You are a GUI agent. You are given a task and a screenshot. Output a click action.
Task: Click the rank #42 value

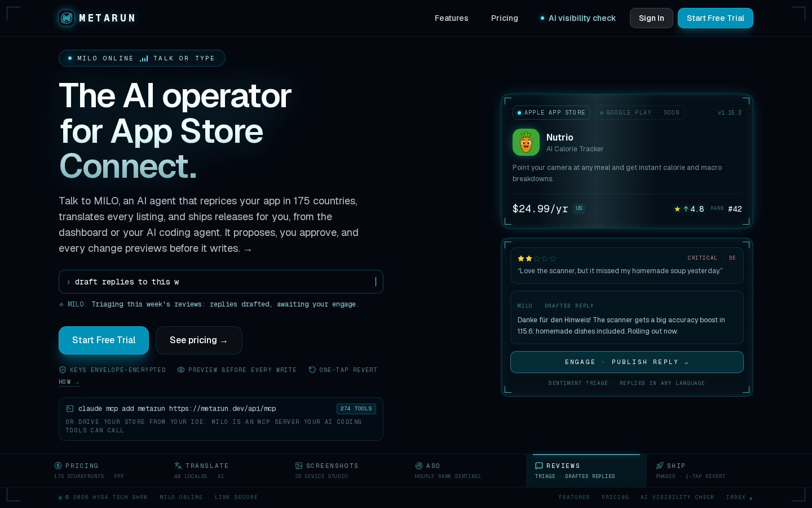(735, 209)
